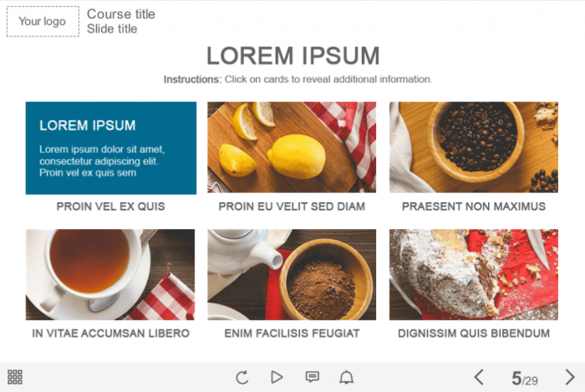Screen dimensions: 585x392
Task: Select the flipped blue Lorem Ipsum card
Action: pyautogui.click(x=111, y=148)
